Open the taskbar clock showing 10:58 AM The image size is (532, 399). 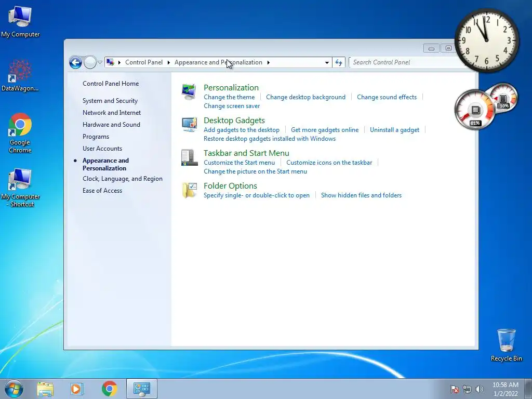tap(506, 389)
